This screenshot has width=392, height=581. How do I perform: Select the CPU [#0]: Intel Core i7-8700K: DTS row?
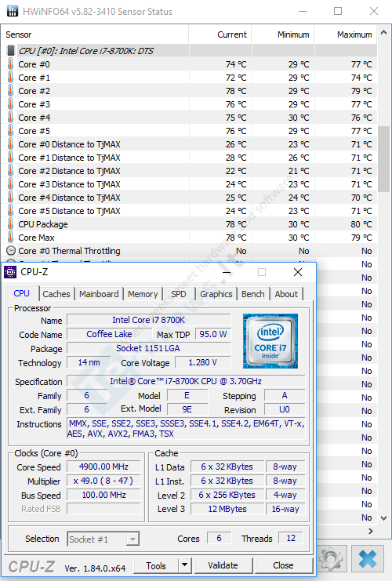(189, 51)
